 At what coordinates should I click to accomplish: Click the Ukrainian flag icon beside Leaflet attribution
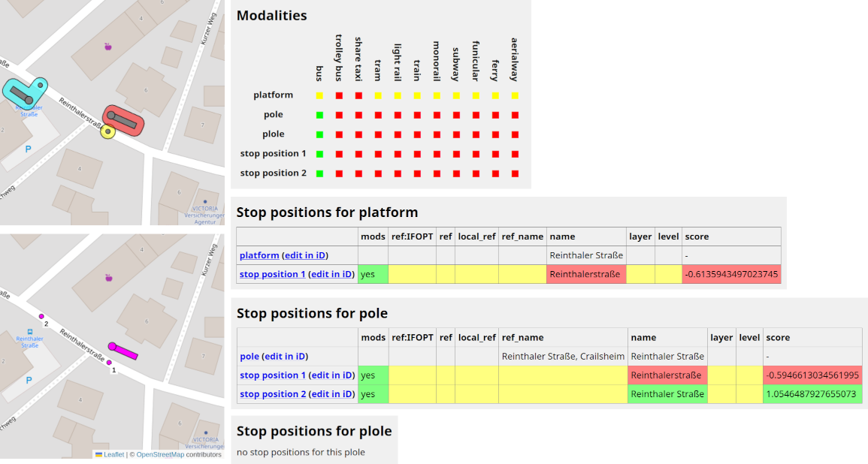98,454
